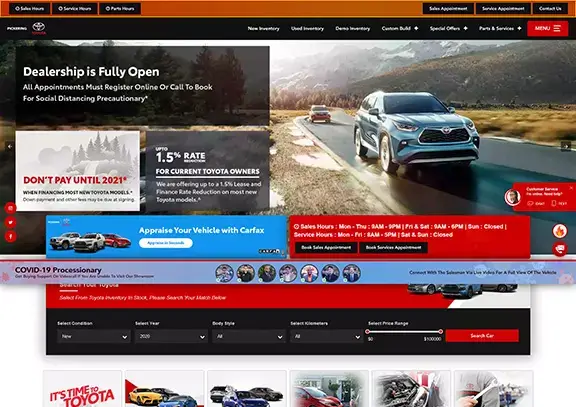Open the red chat bubble icon
Image resolution: width=576 pixels, height=407 pixels.
pos(560,249)
